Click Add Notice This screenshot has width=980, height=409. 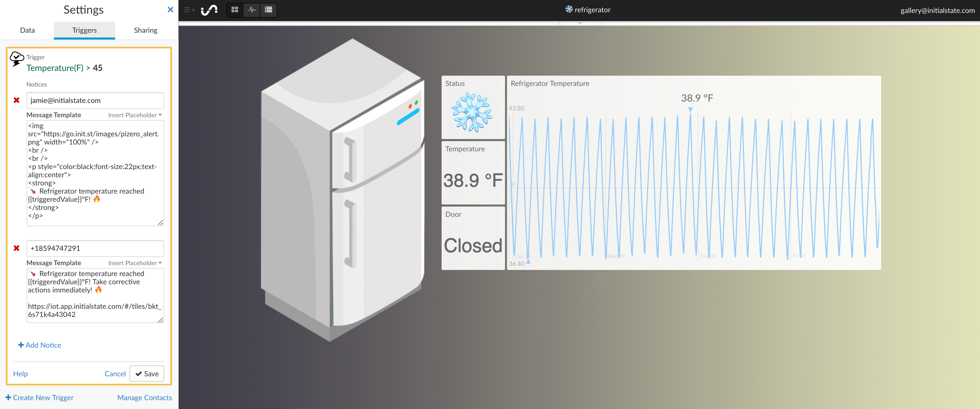pos(40,345)
